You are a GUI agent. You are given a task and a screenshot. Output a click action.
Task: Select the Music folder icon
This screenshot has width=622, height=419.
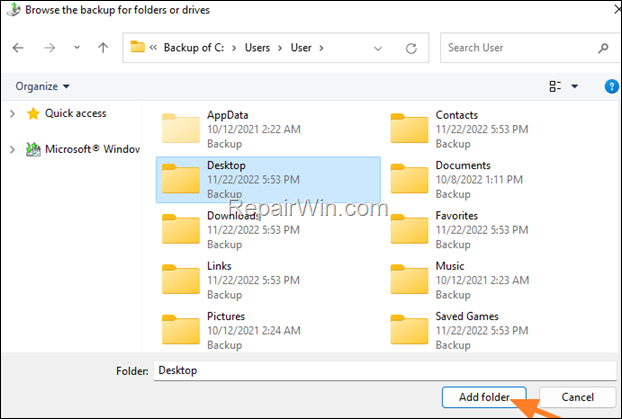pos(409,279)
